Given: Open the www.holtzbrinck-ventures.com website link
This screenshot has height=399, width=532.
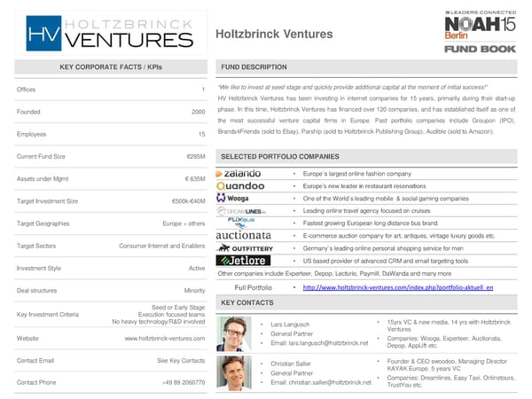Looking at the screenshot, I should point(165,340).
